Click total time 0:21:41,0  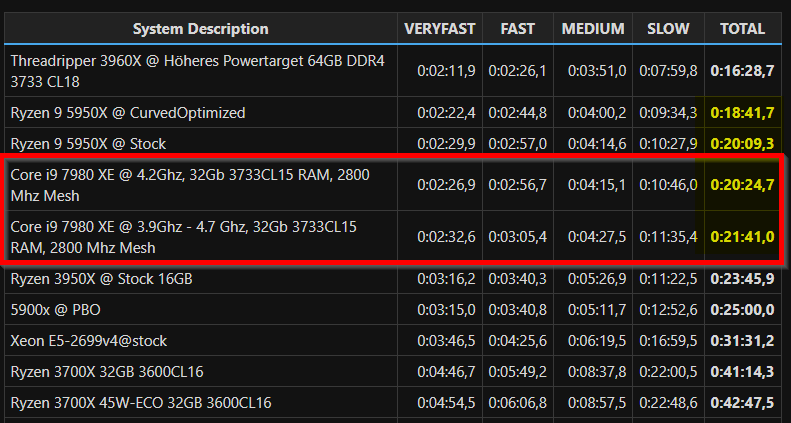[x=742, y=237]
